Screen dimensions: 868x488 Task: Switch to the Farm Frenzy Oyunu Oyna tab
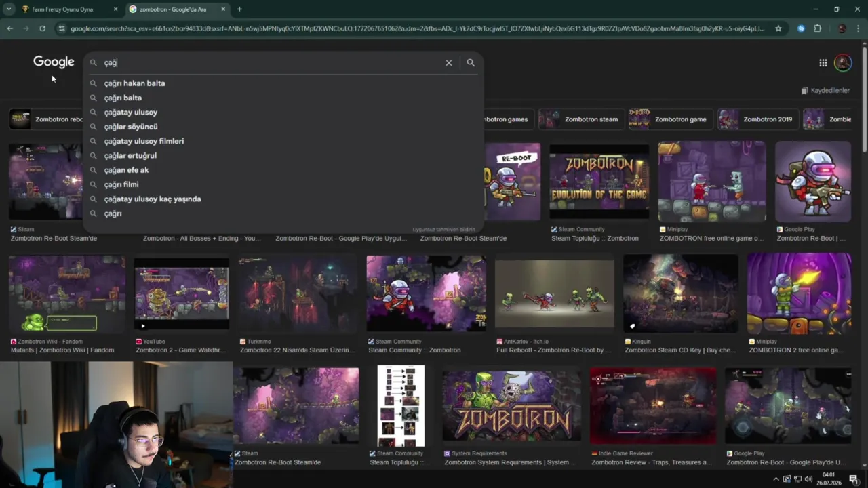point(69,9)
